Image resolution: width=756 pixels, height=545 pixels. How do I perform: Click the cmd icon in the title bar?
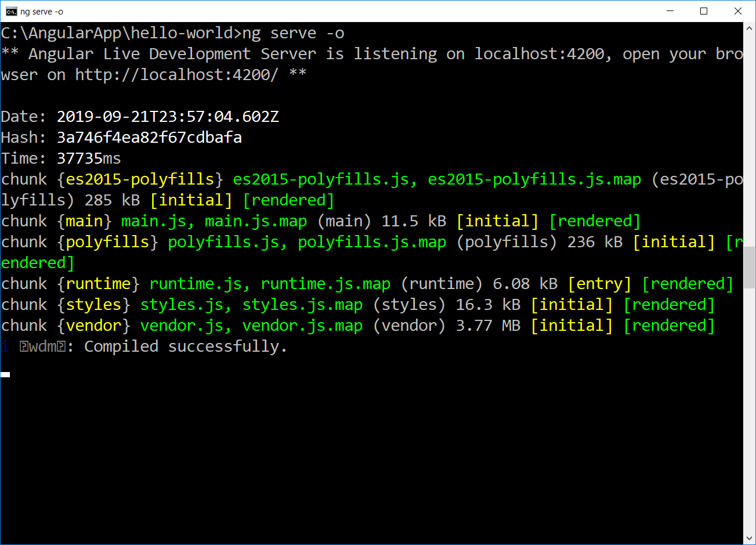11,11
